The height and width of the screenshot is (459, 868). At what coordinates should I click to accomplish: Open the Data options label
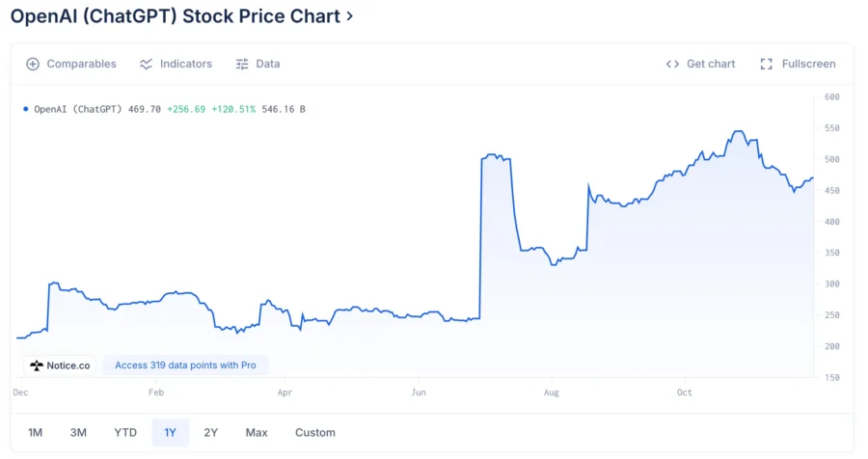pos(268,65)
